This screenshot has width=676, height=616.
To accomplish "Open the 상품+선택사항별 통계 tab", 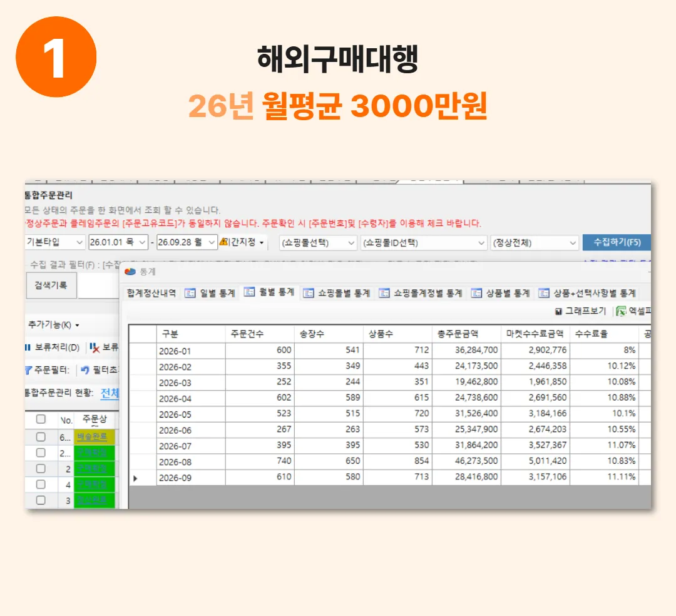I will pyautogui.click(x=588, y=293).
